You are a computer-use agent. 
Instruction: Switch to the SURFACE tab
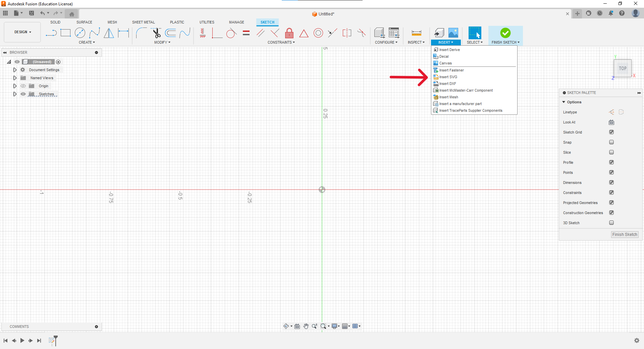(84, 22)
